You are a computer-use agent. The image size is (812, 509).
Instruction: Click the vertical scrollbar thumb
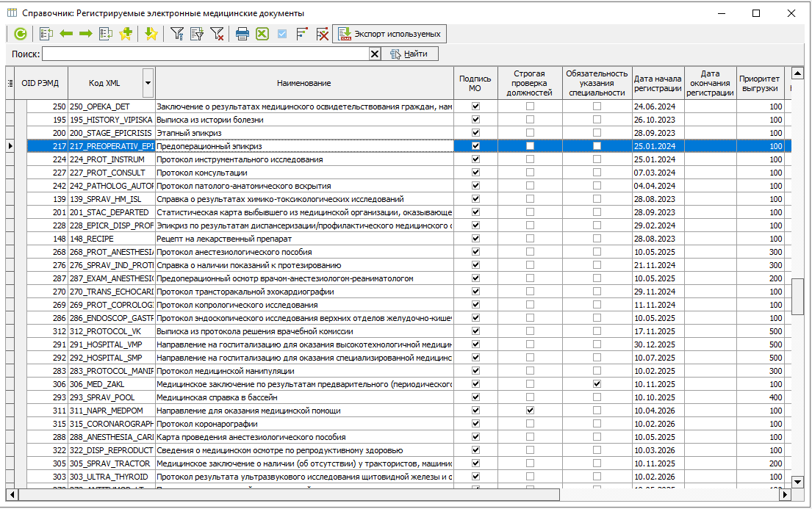797,296
